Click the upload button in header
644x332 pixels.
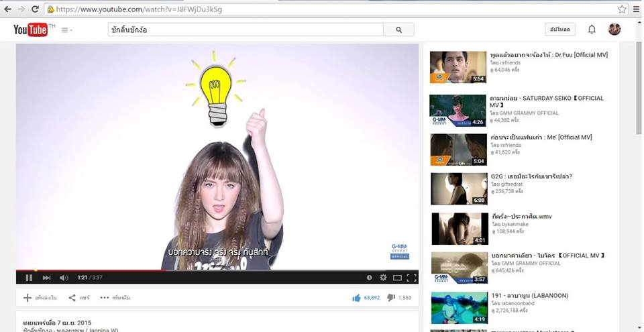click(x=560, y=30)
